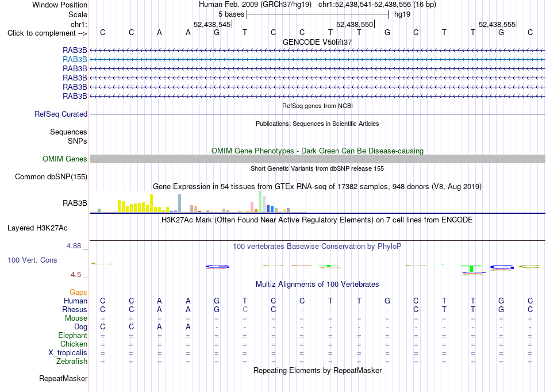Click the H3K27Ac Mark ENCODE track title
The height and width of the screenshot is (392, 546).
317,220
